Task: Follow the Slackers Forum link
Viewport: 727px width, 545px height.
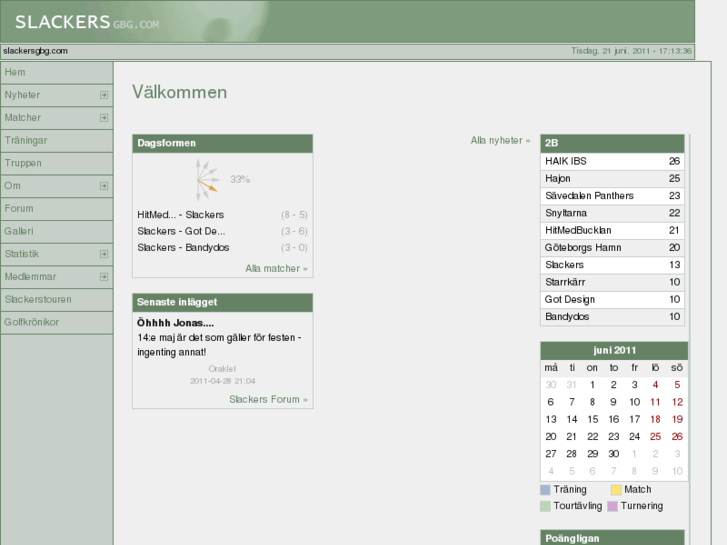Action: point(268,399)
